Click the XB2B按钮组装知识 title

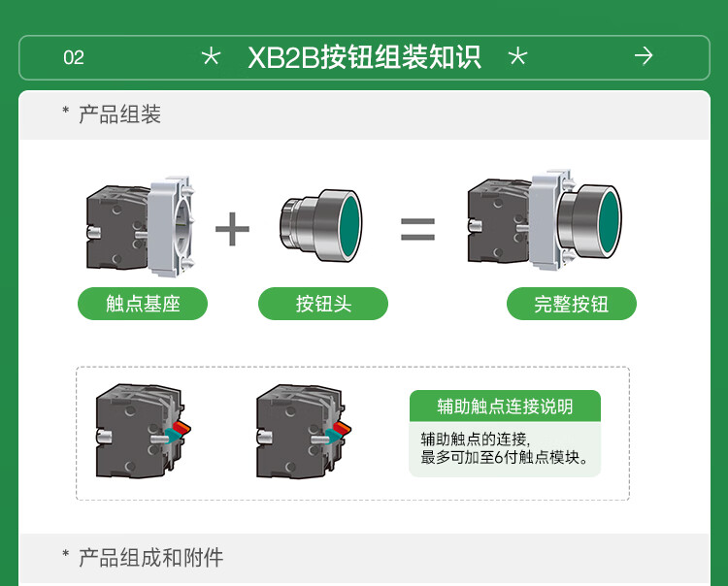pos(364,57)
